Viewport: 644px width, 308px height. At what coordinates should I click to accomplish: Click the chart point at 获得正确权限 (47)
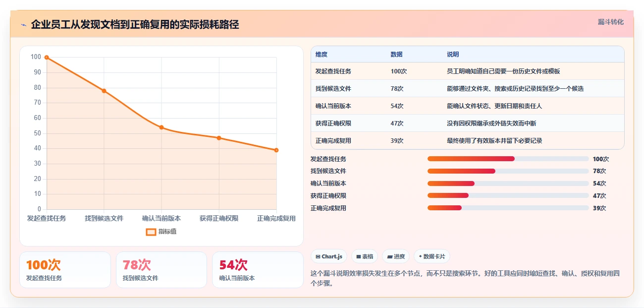(x=219, y=138)
